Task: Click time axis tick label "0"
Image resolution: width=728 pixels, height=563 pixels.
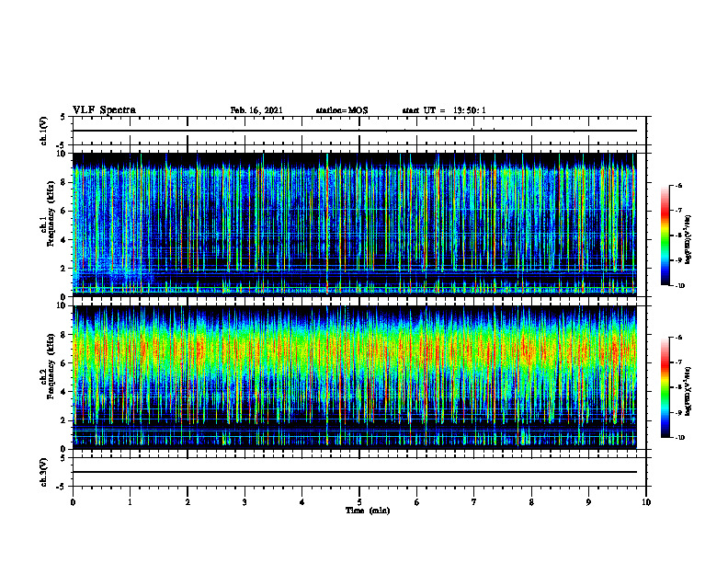Action: point(73,502)
